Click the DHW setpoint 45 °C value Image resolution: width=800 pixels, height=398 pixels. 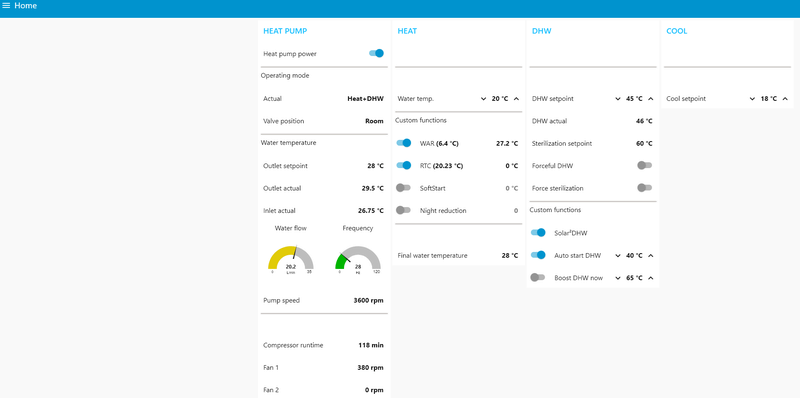pos(634,99)
